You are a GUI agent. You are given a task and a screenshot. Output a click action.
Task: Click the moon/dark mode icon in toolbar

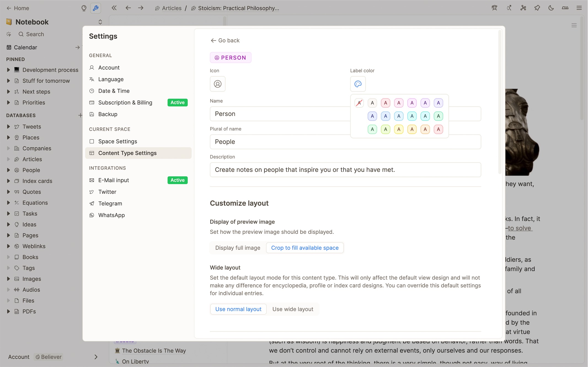pyautogui.click(x=551, y=8)
